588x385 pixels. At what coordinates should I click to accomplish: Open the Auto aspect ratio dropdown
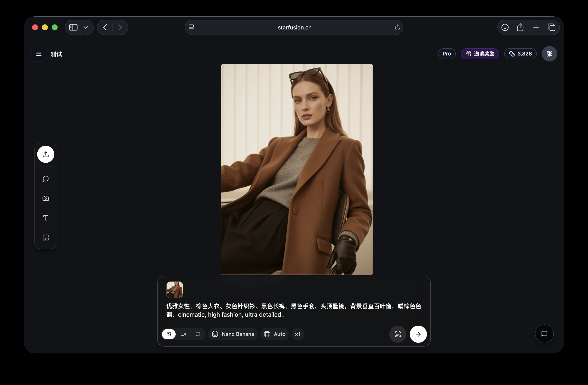pos(275,334)
